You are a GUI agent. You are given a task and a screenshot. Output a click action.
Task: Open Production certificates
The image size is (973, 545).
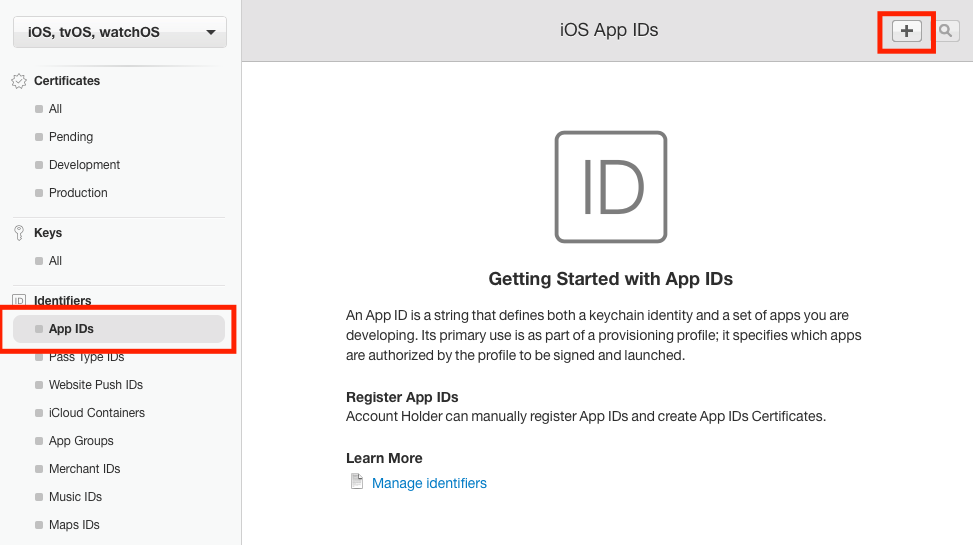pyautogui.click(x=78, y=192)
